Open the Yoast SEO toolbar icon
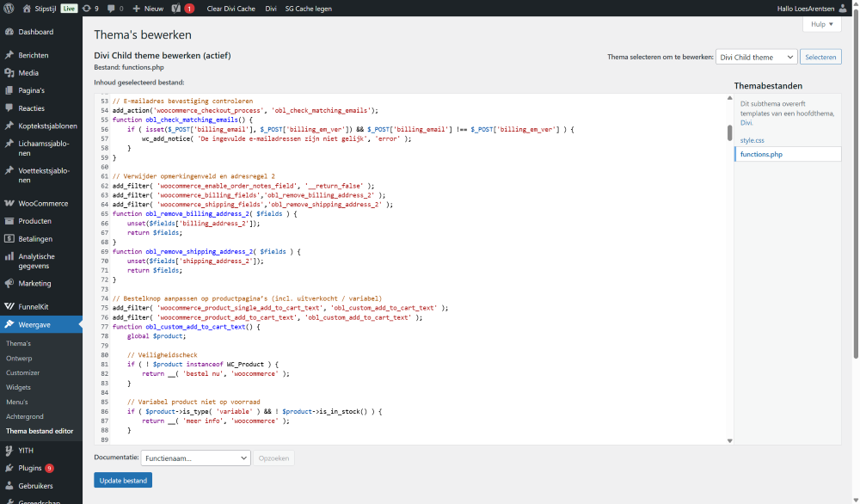The image size is (860, 504). point(176,9)
